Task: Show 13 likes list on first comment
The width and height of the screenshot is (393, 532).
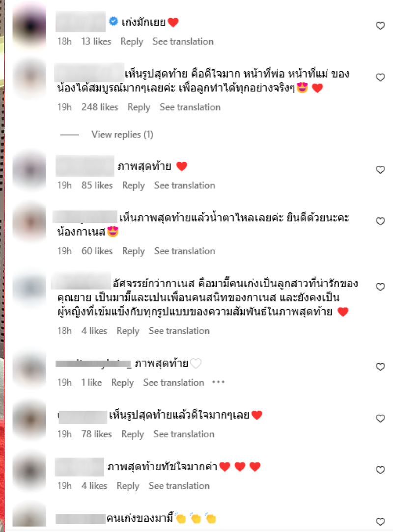Action: pos(96,41)
